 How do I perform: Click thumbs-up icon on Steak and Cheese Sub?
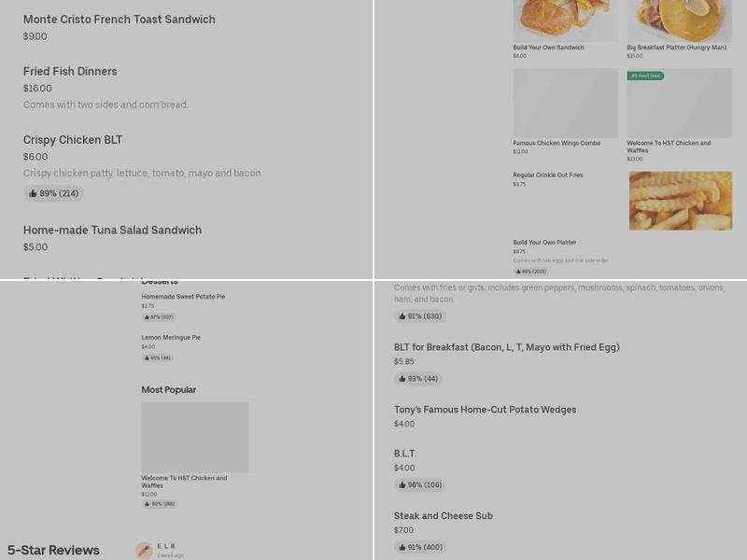419,548
